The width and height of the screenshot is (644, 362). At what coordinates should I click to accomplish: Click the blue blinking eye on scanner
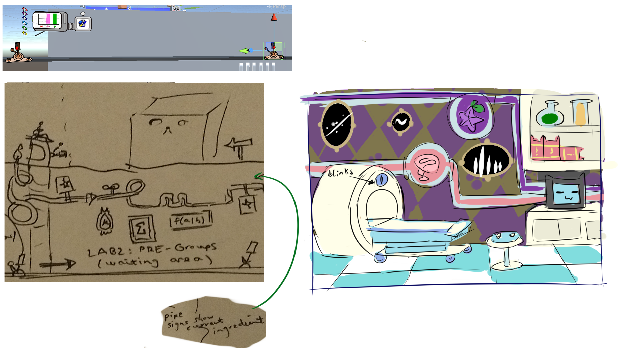[x=381, y=180]
